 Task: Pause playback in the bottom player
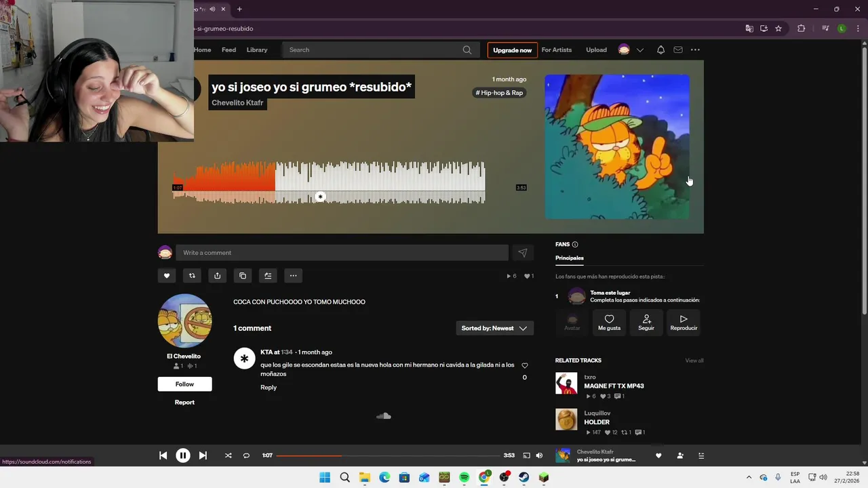183,455
